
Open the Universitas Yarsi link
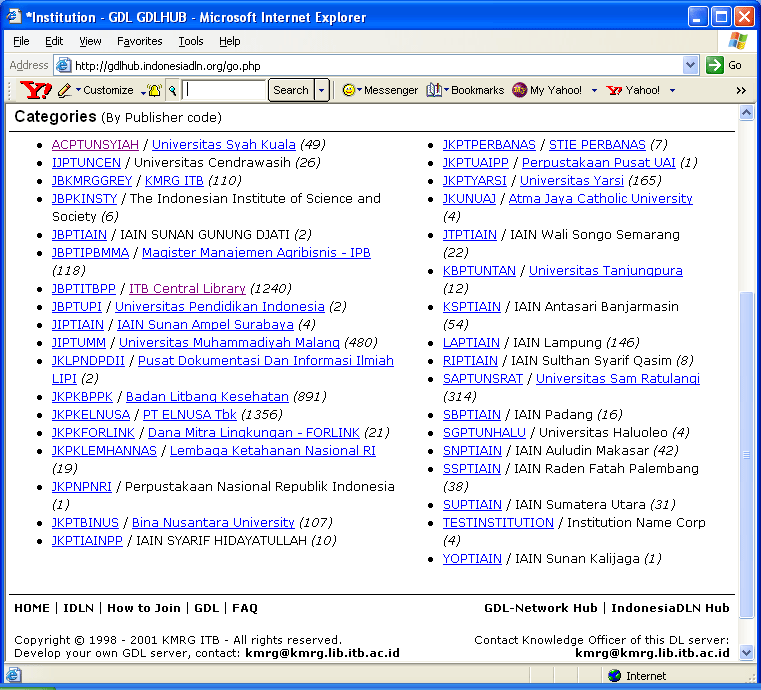572,181
